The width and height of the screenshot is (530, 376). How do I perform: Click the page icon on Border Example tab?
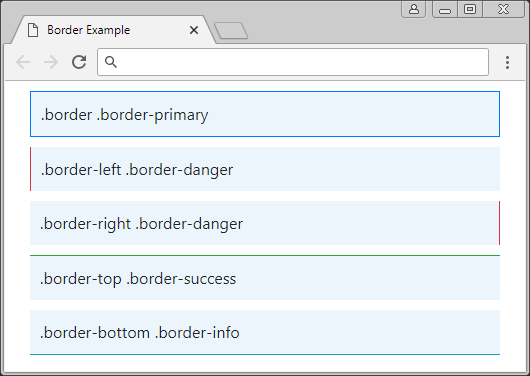point(33,30)
